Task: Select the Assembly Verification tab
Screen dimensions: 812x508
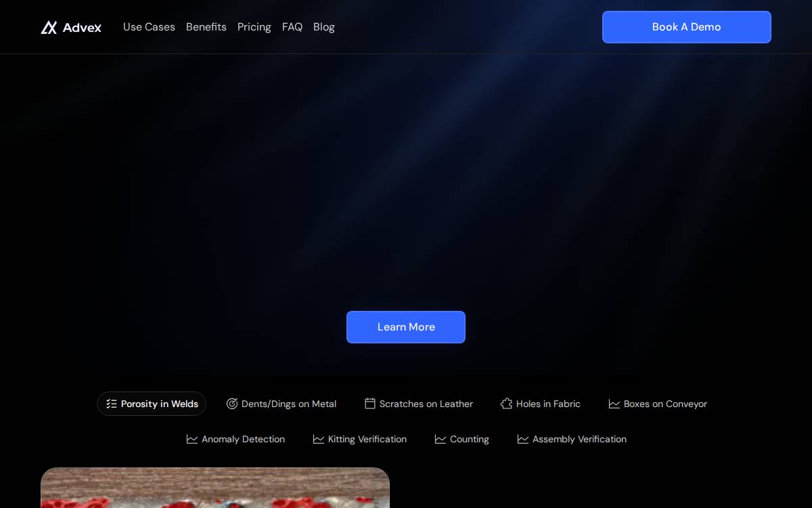Action: tap(572, 439)
